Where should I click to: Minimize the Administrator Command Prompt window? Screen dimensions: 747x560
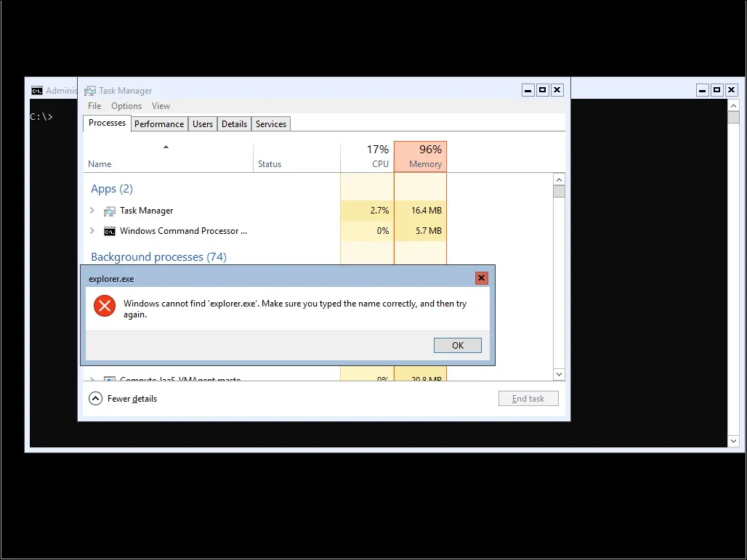click(x=702, y=90)
